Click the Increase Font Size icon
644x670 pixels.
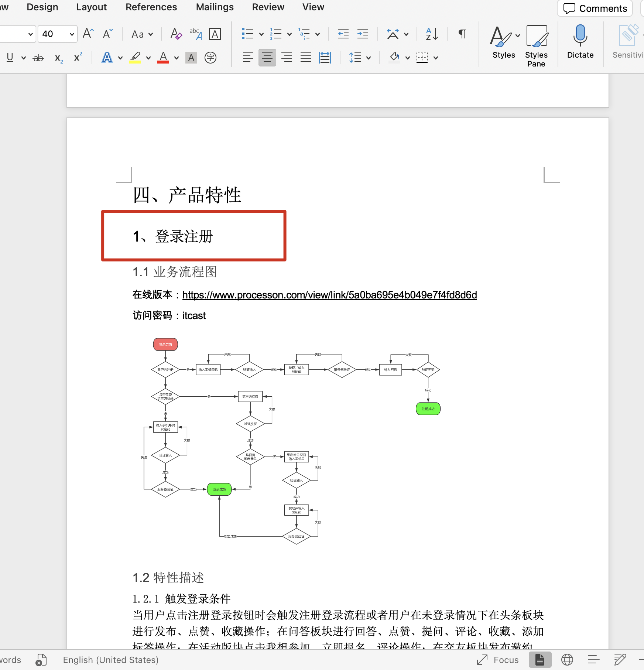[x=88, y=34]
